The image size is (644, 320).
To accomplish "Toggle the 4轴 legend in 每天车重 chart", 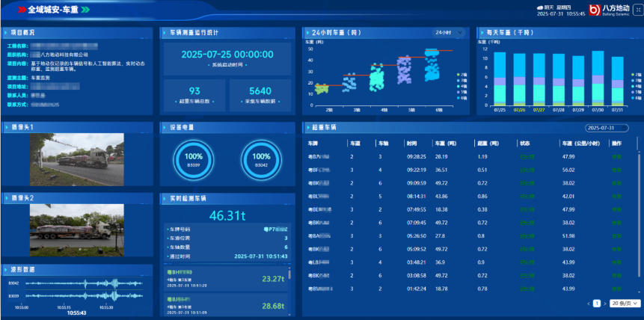I will 636,86.
